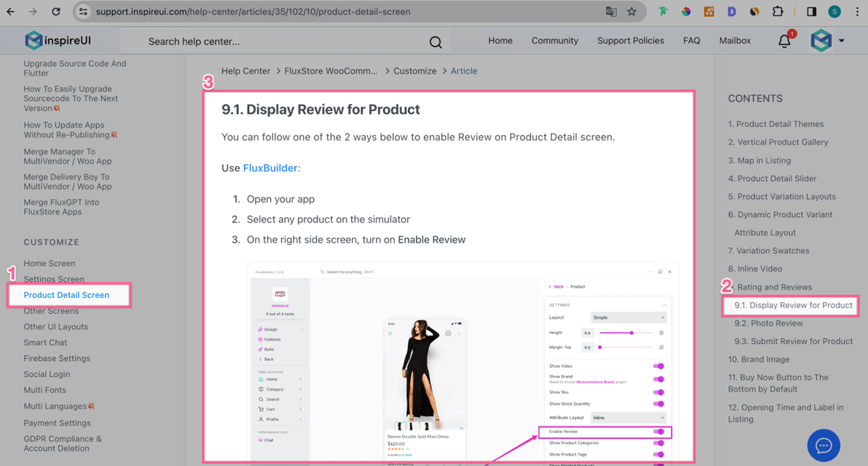Image resolution: width=868 pixels, height=466 pixels.
Task: Open Smart Chat article
Action: [45, 343]
